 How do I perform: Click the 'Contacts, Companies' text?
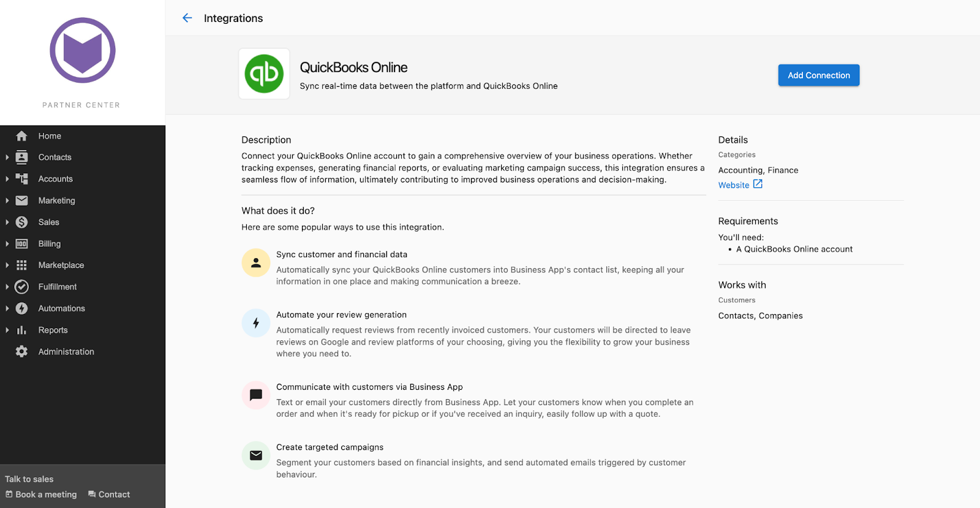760,316
